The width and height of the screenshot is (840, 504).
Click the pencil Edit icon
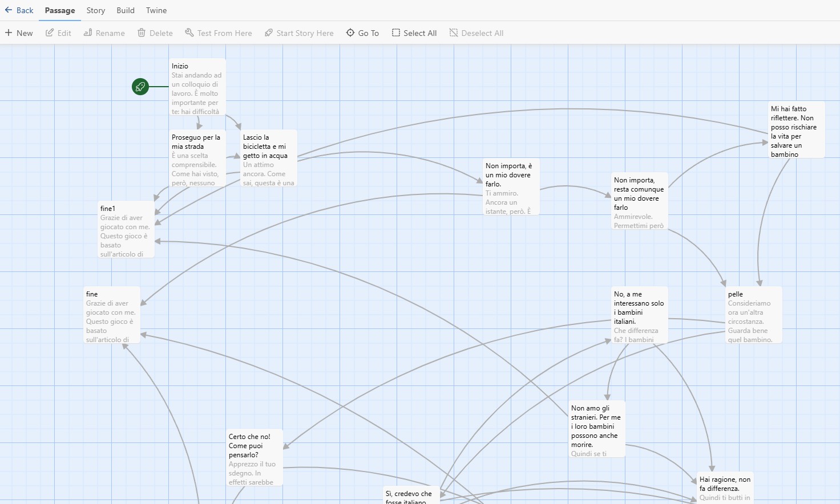pos(50,33)
